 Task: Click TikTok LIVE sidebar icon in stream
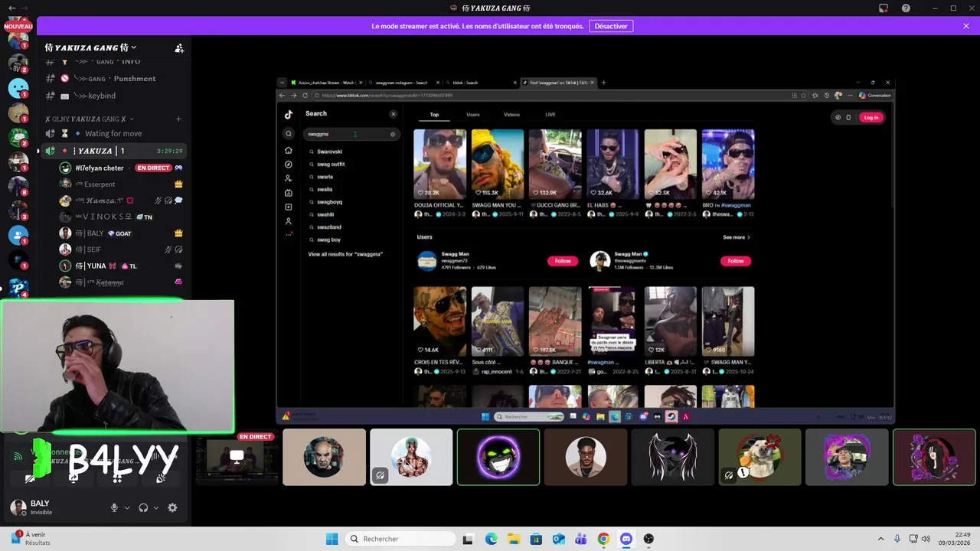(289, 193)
